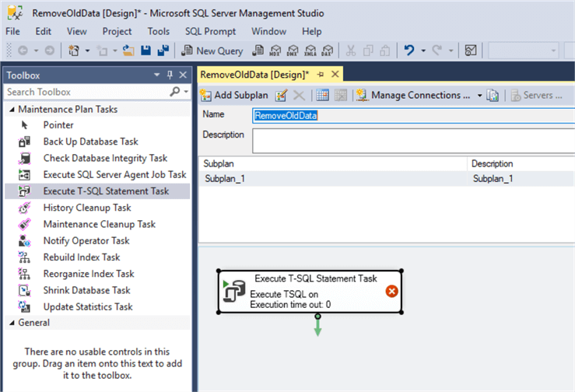Click the Manage Connections button
575x392 pixels.
[414, 96]
